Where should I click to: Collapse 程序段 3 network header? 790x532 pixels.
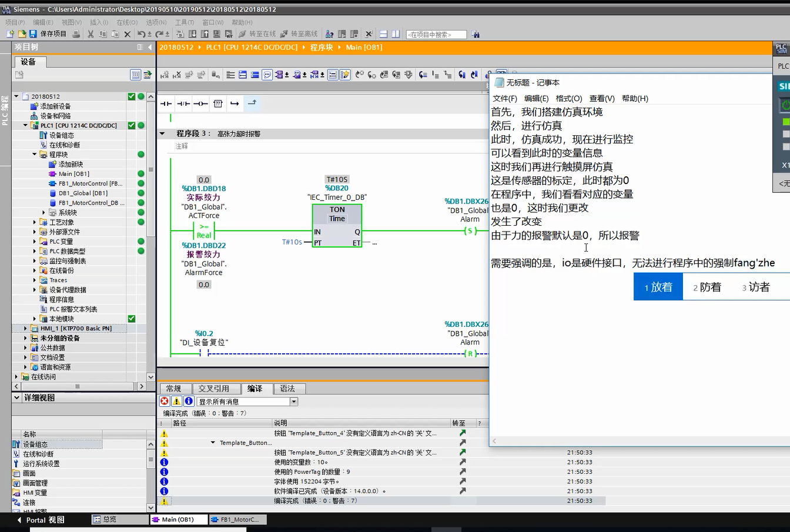pyautogui.click(x=162, y=133)
